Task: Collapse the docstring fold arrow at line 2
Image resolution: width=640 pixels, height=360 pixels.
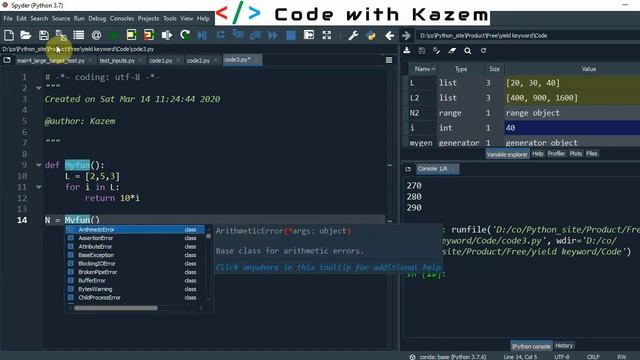Action: click(39, 88)
